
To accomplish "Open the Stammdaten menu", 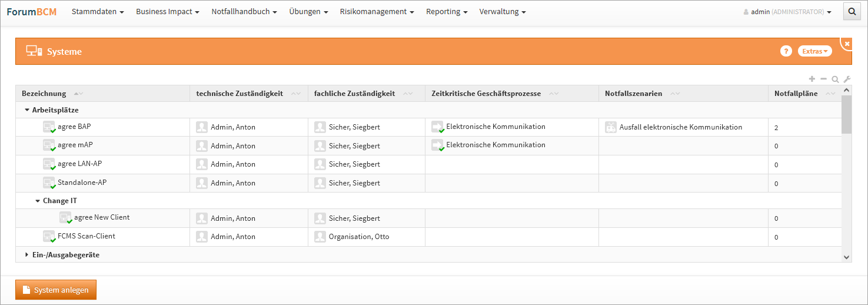I will tap(98, 12).
